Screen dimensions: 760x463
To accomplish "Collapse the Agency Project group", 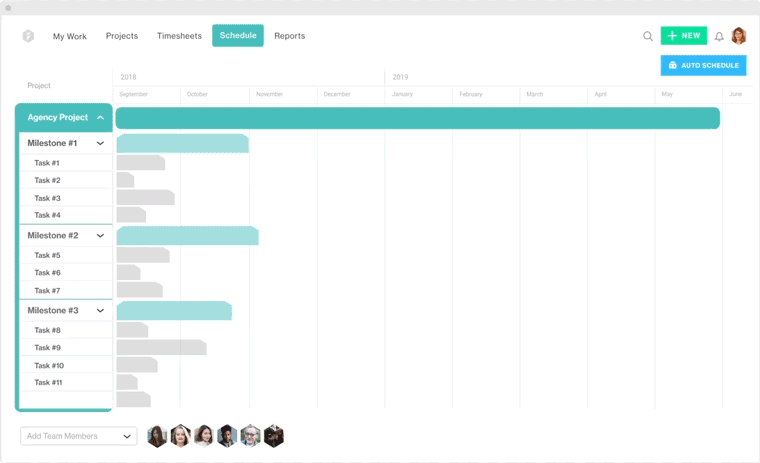I will point(100,118).
